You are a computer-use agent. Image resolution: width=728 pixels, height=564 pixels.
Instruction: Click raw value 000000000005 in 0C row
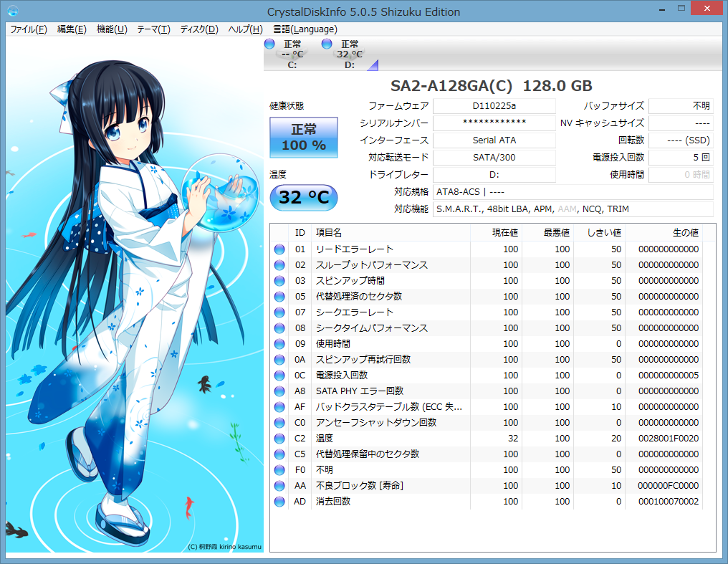668,376
